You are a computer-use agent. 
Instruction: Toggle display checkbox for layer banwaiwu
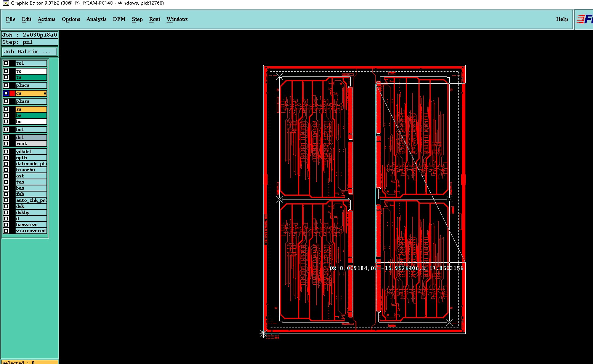pos(6,225)
